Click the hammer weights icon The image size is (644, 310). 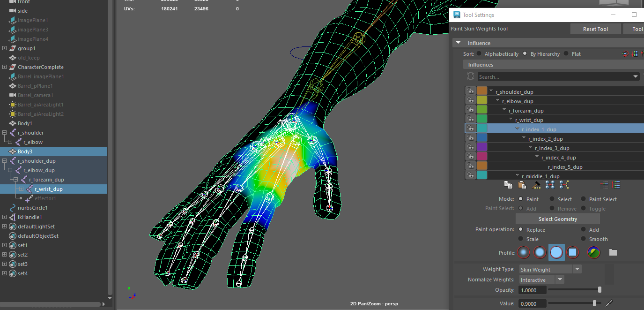click(536, 185)
